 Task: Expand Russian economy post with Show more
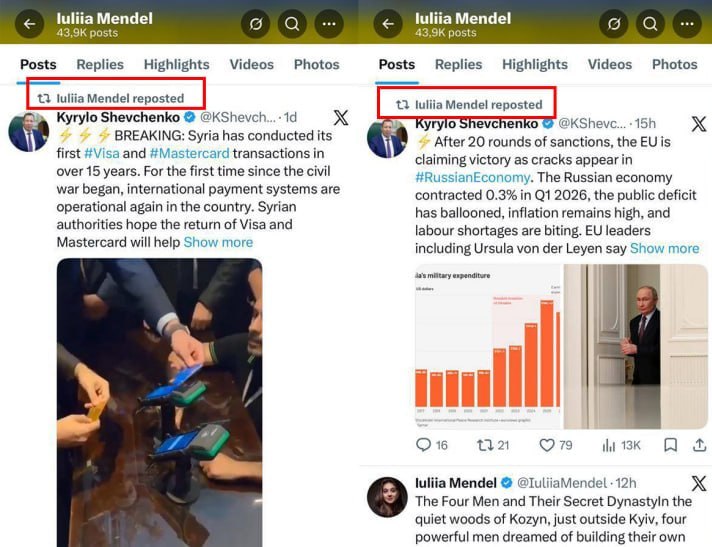click(665, 248)
